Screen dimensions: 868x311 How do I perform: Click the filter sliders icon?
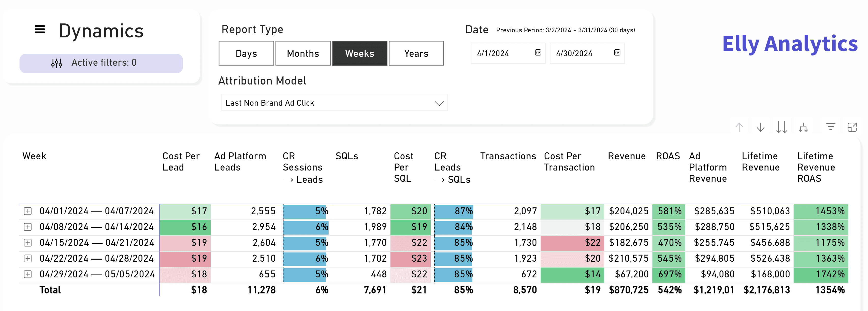(x=57, y=63)
